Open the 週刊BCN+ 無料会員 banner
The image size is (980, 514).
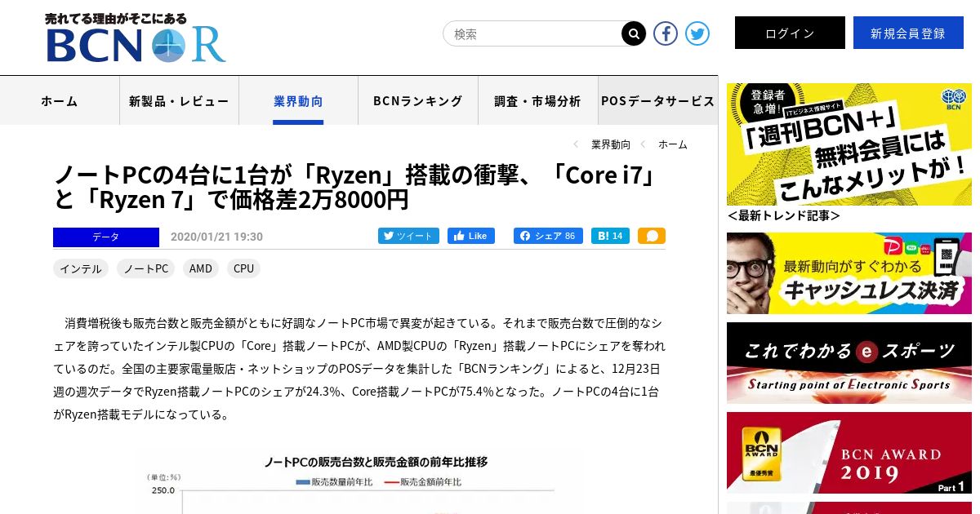[x=849, y=144]
